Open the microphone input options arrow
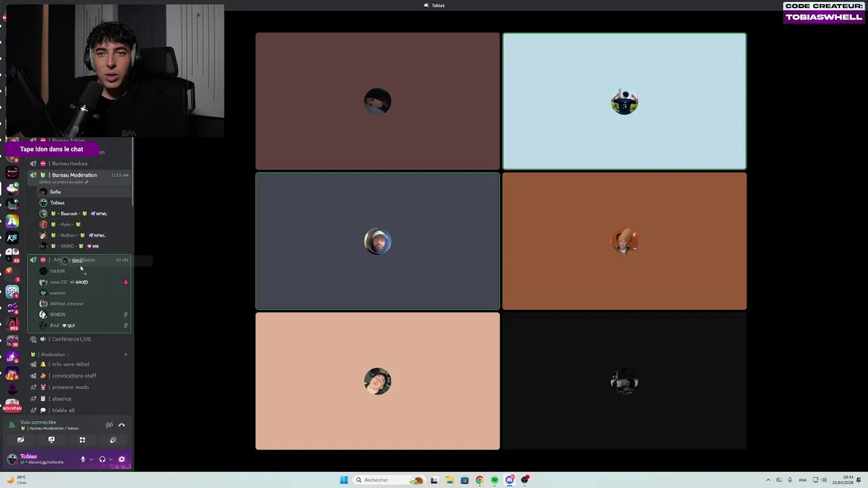The image size is (868, 488). [x=91, y=459]
